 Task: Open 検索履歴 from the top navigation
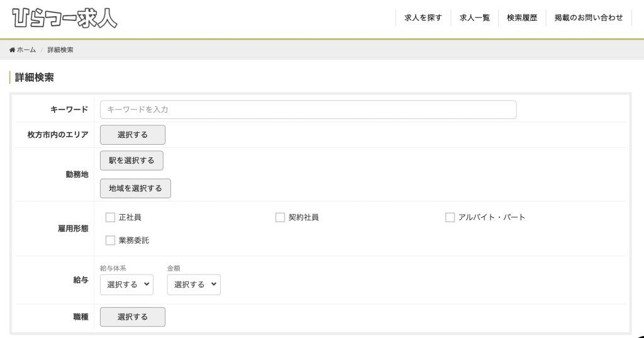pos(522,18)
